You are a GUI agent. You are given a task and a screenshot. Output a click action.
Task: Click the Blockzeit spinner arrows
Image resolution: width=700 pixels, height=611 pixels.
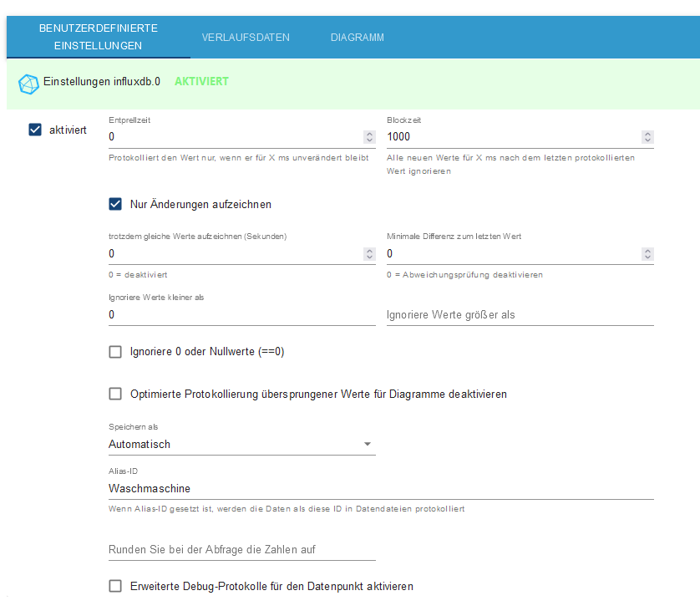[647, 137]
